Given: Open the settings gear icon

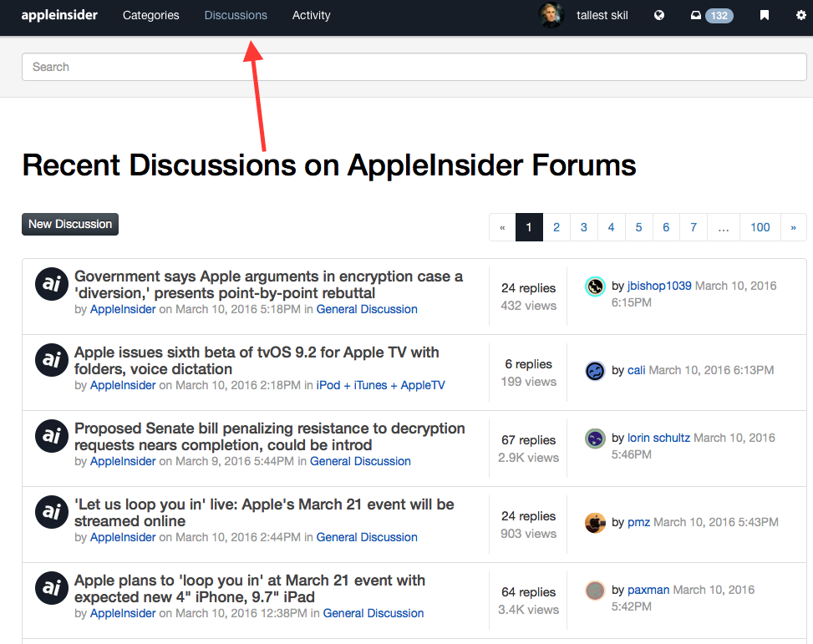Looking at the screenshot, I should (801, 16).
